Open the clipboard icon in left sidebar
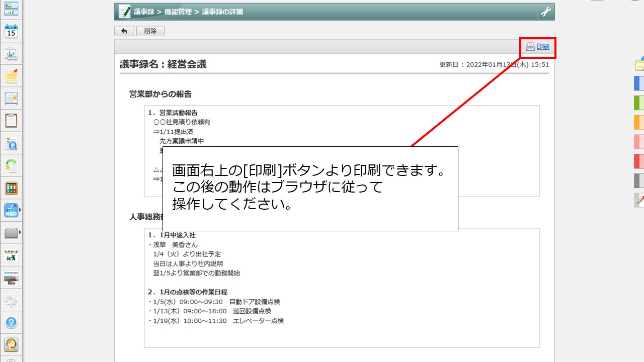 pyautogui.click(x=11, y=121)
